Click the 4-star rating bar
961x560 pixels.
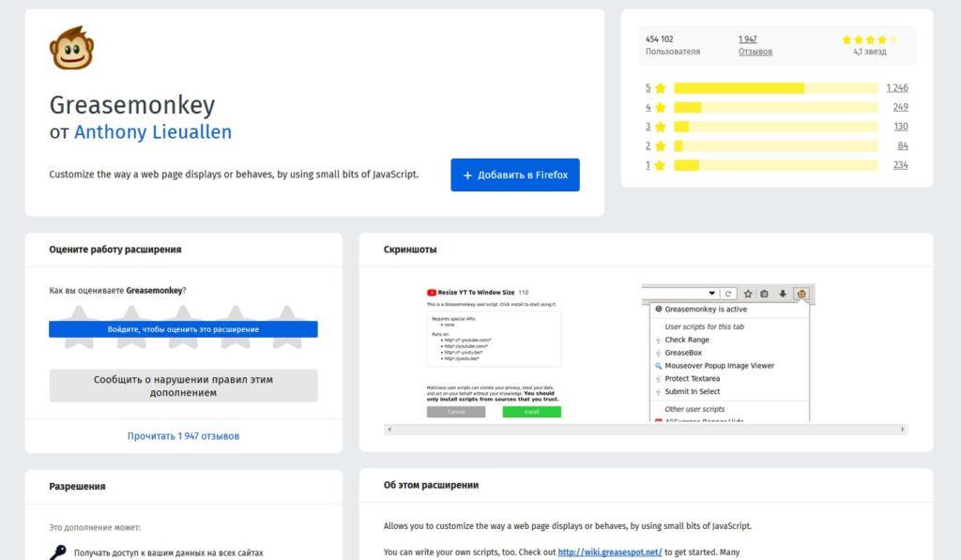coord(776,107)
